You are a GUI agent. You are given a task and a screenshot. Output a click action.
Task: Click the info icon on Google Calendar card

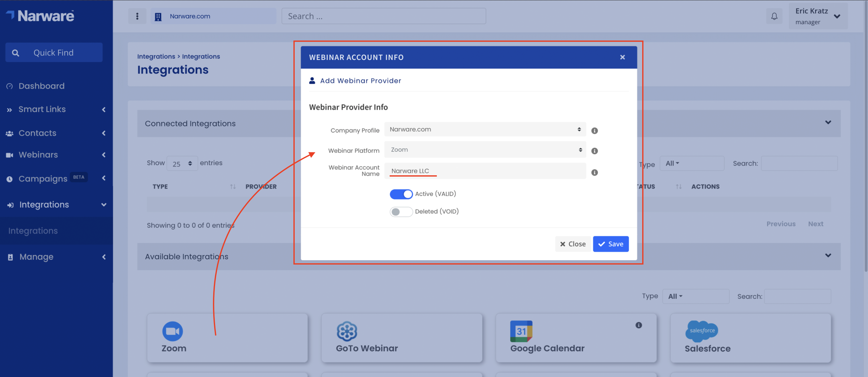[638, 325]
